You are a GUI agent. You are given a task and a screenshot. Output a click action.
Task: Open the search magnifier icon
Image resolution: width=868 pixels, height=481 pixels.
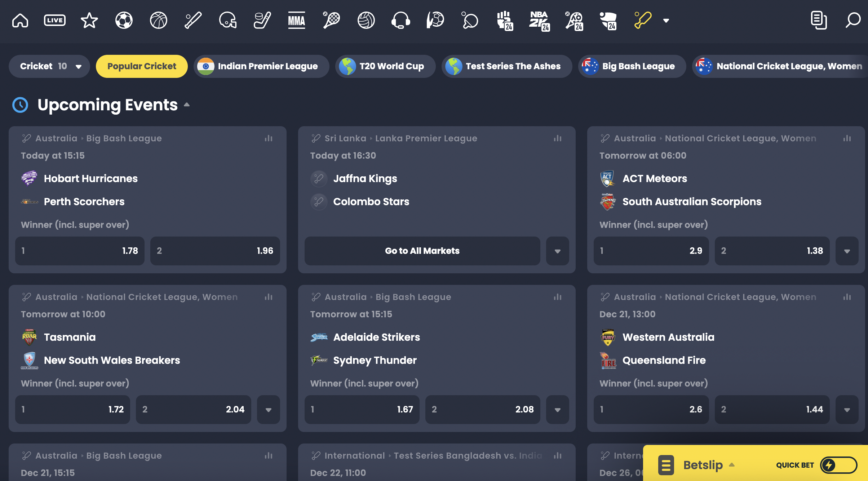[x=853, y=20]
